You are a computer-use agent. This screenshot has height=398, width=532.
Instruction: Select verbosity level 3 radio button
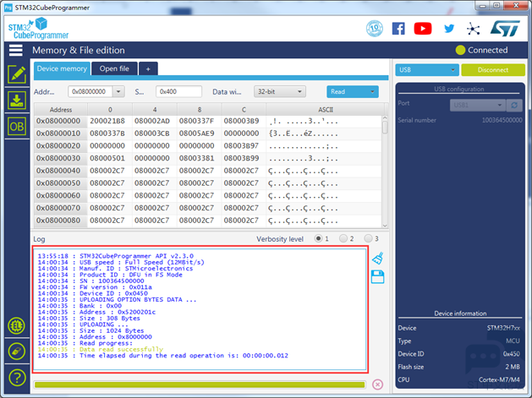tap(368, 238)
